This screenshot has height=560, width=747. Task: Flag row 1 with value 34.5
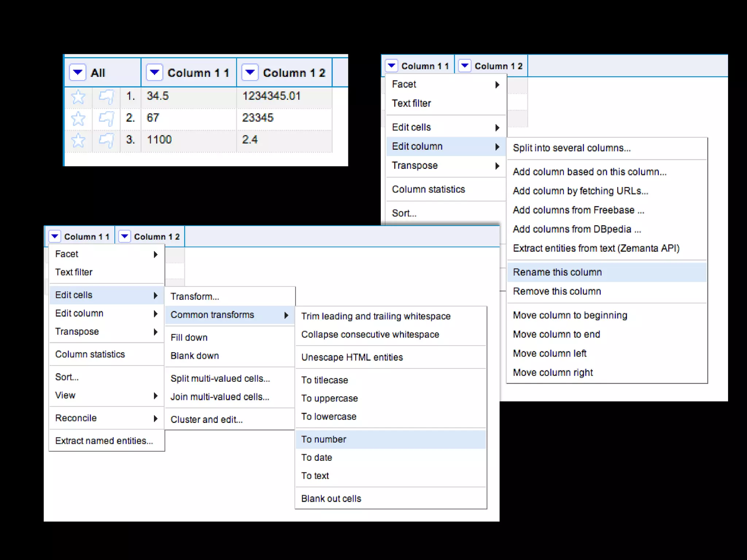pos(106,97)
